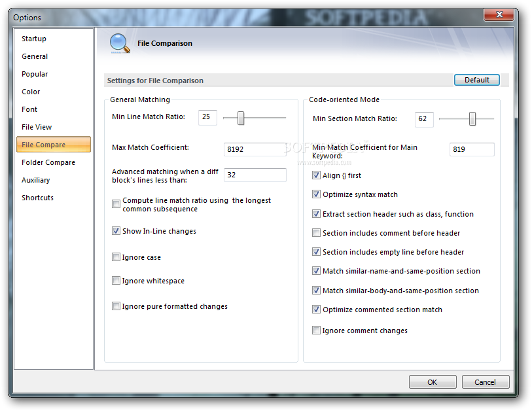Disable Optimize syntax match
Screen dimensions: 532x411
[x=316, y=194]
